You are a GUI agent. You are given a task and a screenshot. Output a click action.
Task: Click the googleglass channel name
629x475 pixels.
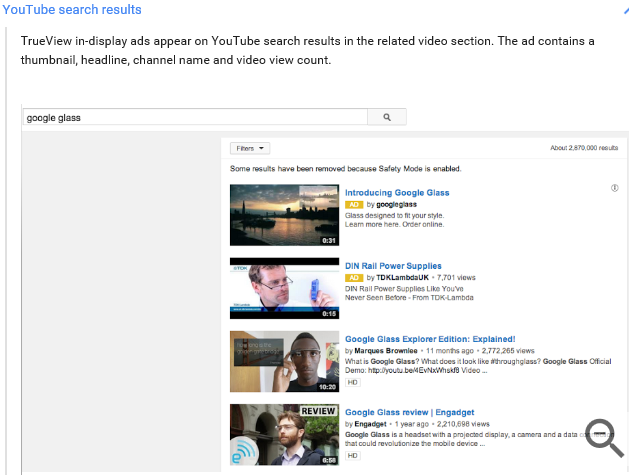(x=396, y=205)
